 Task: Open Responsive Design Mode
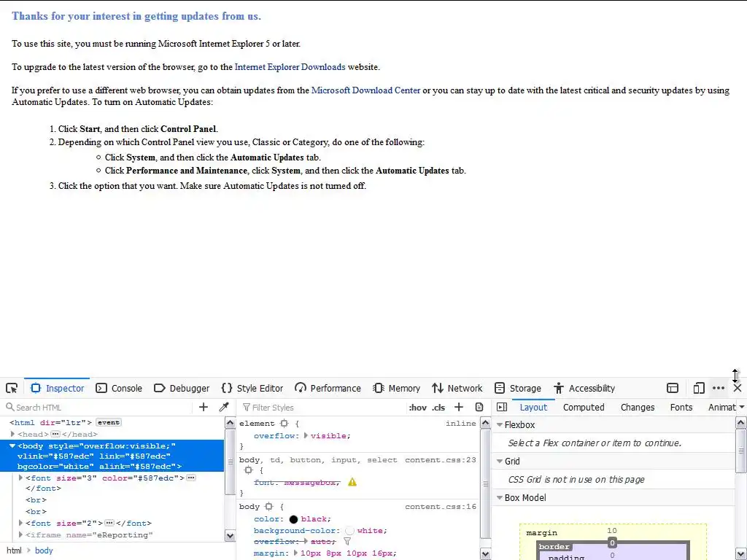(698, 388)
